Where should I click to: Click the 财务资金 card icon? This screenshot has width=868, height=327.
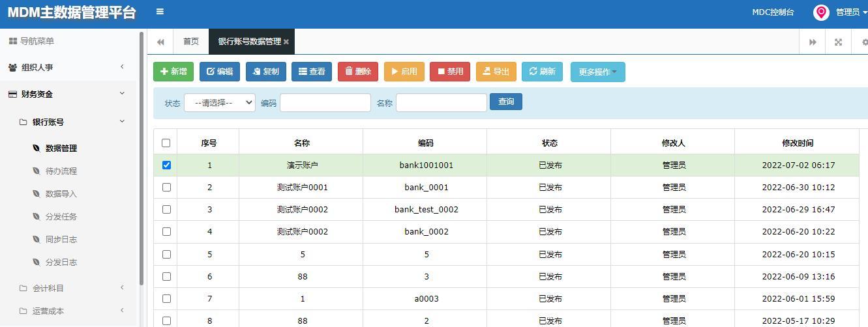coord(12,94)
